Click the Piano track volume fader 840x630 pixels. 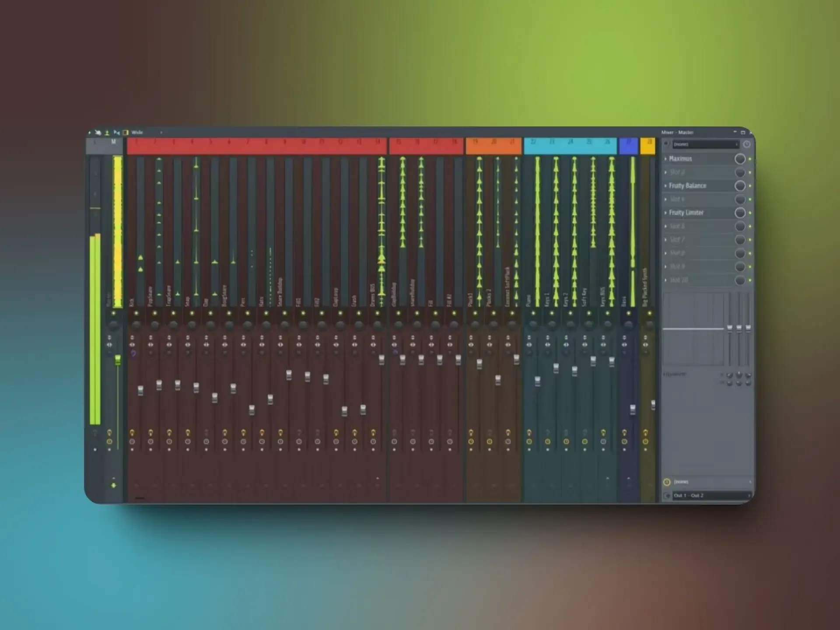pos(537,381)
